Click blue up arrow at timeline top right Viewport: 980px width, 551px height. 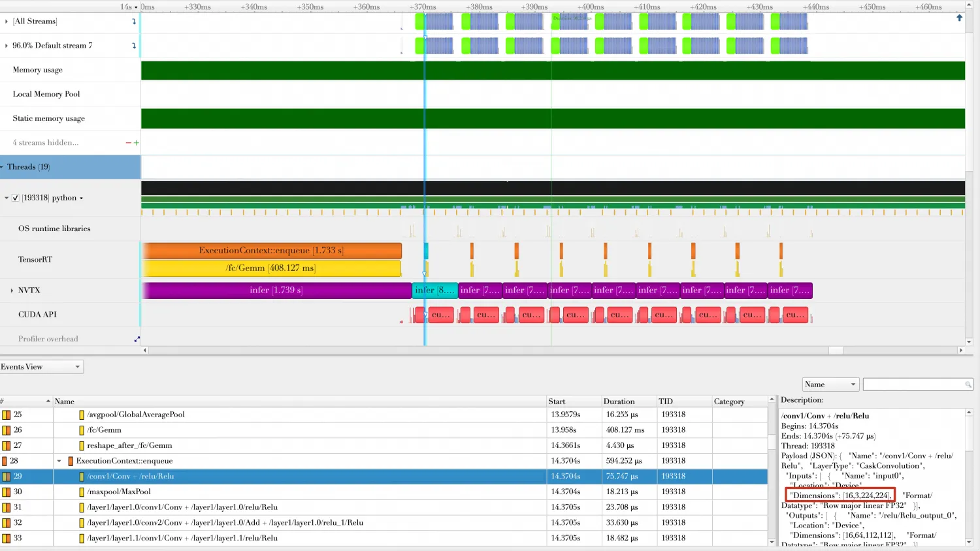click(959, 18)
